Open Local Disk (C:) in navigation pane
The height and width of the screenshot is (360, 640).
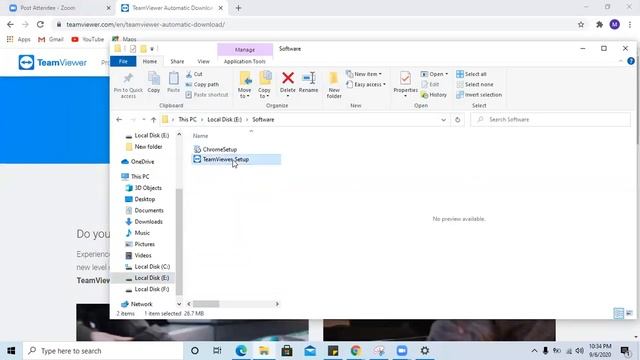click(x=147, y=267)
